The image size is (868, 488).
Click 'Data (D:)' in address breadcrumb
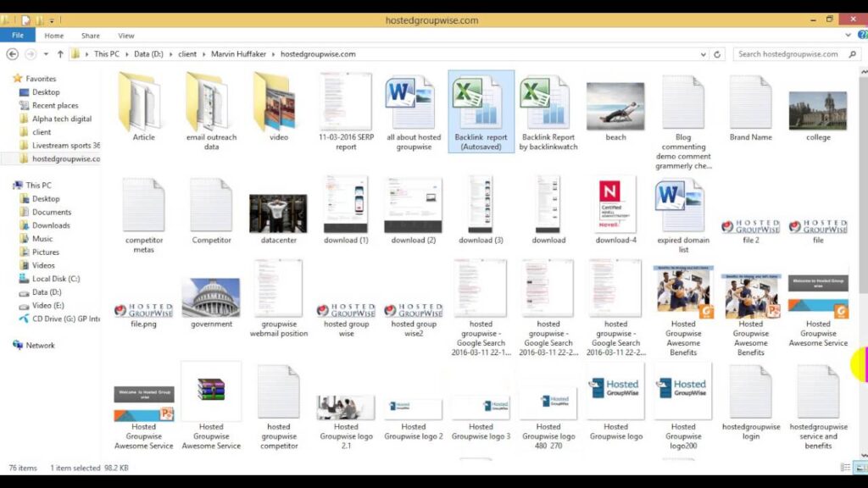click(148, 54)
